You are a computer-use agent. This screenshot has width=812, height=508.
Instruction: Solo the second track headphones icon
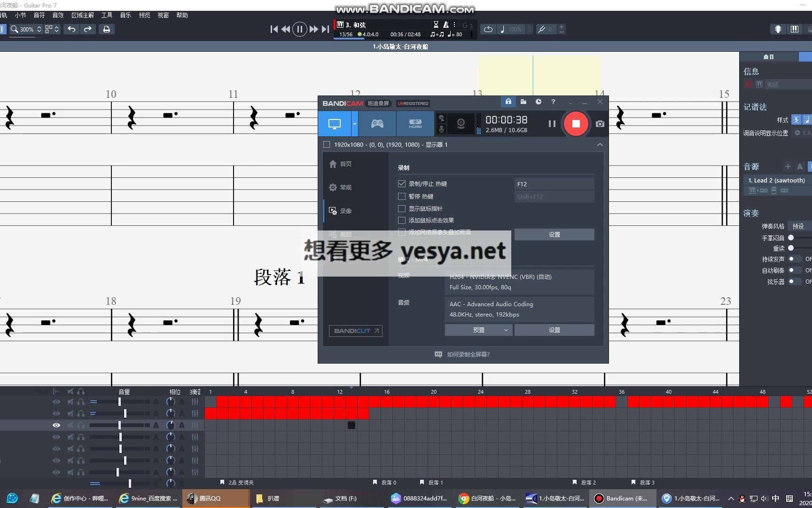click(x=81, y=413)
